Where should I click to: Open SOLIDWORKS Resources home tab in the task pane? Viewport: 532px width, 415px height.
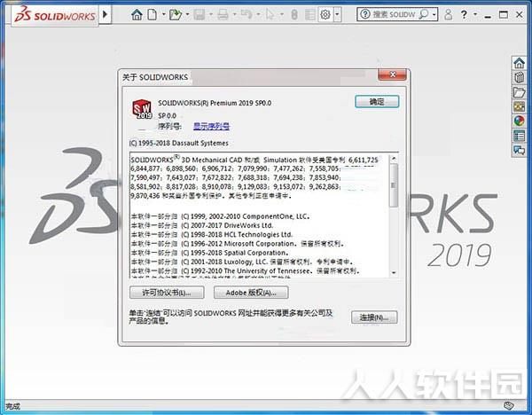[519, 63]
